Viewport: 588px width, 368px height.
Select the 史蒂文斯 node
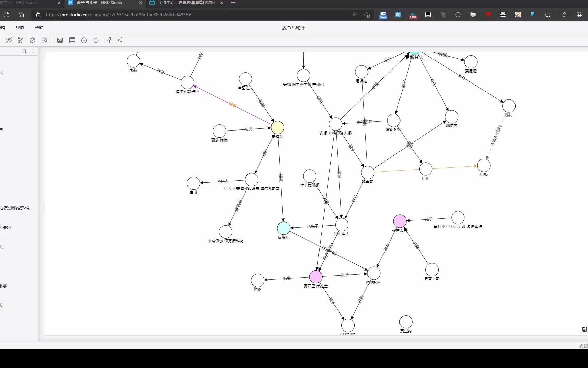pos(432,270)
